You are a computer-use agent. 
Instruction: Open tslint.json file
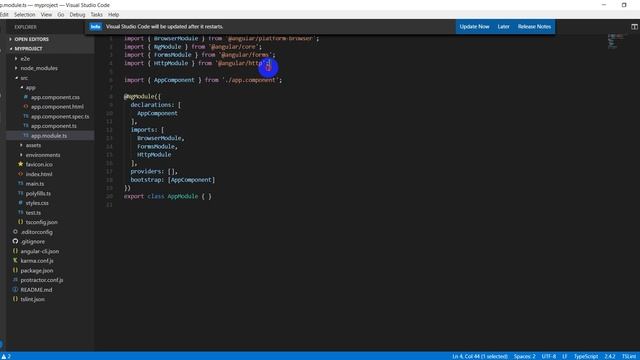33,299
